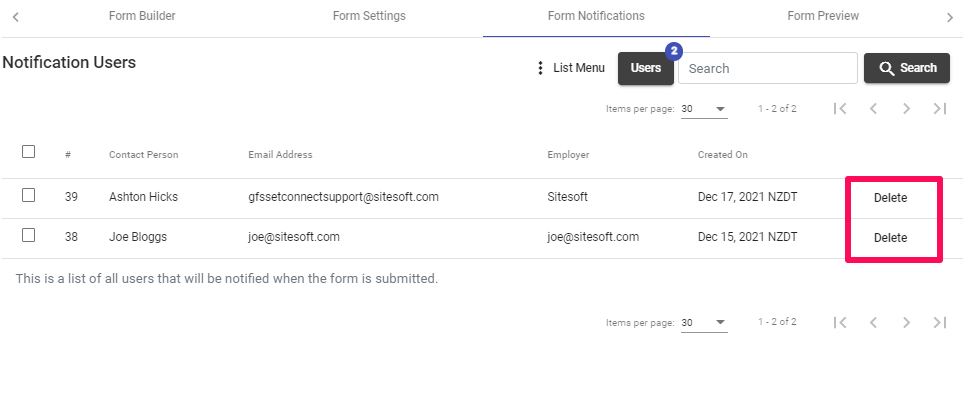The image size is (980, 396).
Task: Click email gfssetconnectsupport@sitesoft.com
Action: coord(343,197)
